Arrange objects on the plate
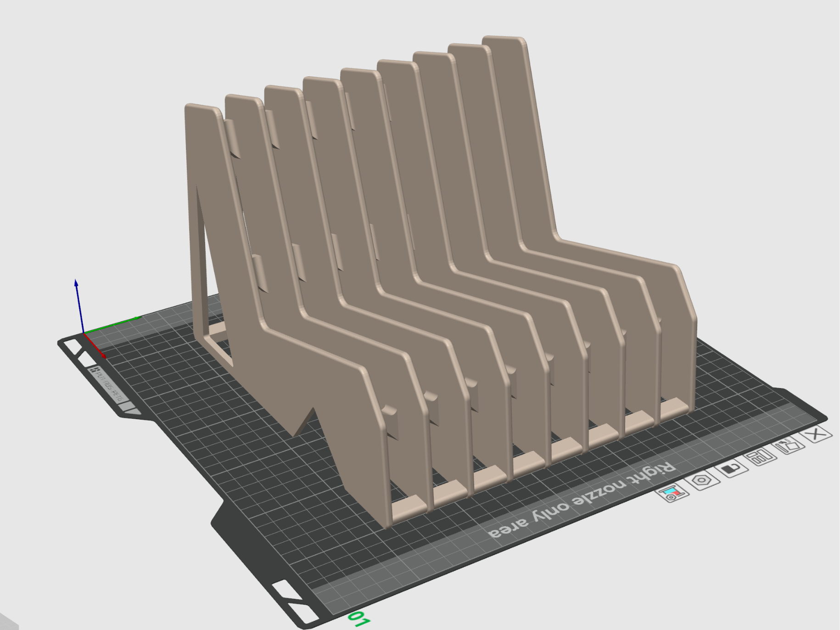840x630 pixels. 761,457
